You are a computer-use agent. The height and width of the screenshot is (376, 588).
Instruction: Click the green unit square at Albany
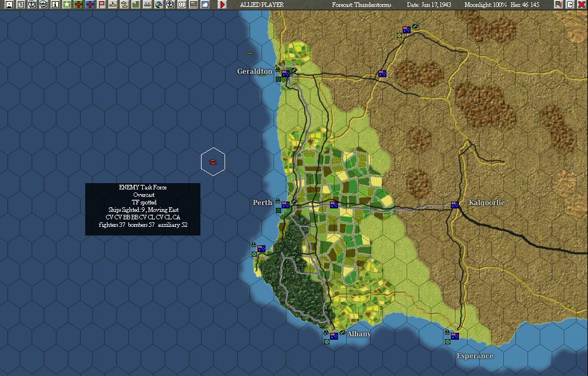tap(327, 342)
